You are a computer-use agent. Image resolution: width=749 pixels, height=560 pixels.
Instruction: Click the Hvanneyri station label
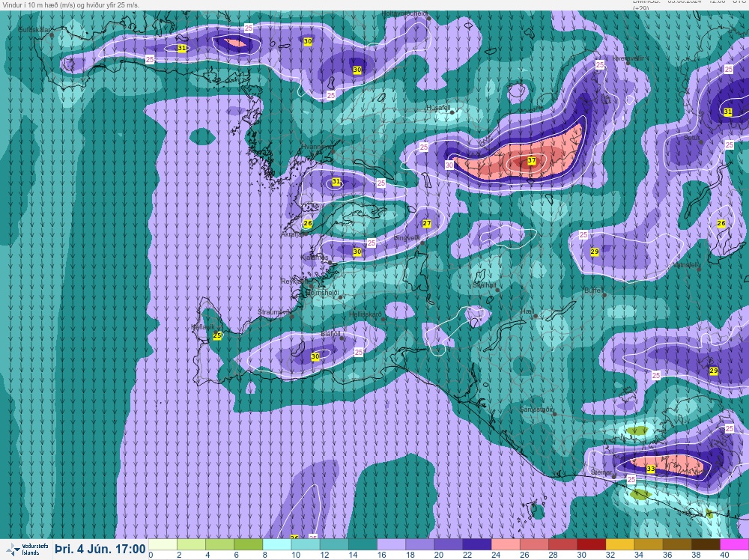point(316,147)
